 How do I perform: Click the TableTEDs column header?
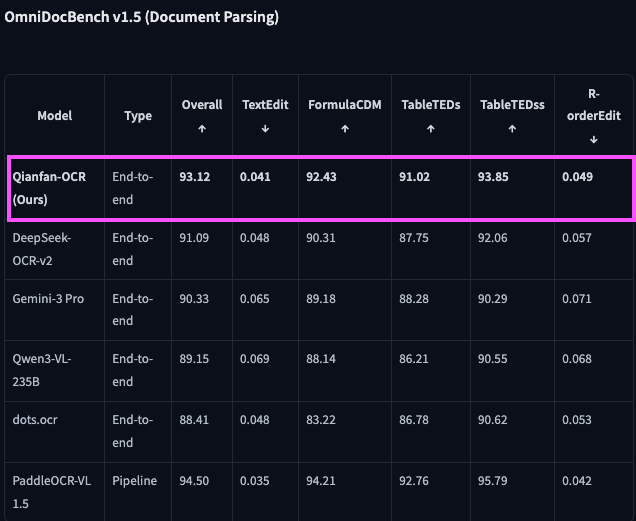(x=431, y=116)
